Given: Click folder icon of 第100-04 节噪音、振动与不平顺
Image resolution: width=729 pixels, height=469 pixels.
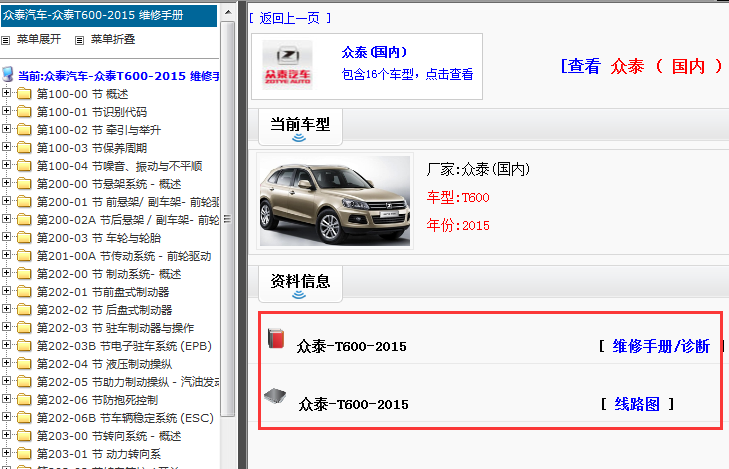Looking at the screenshot, I should pyautogui.click(x=24, y=166).
